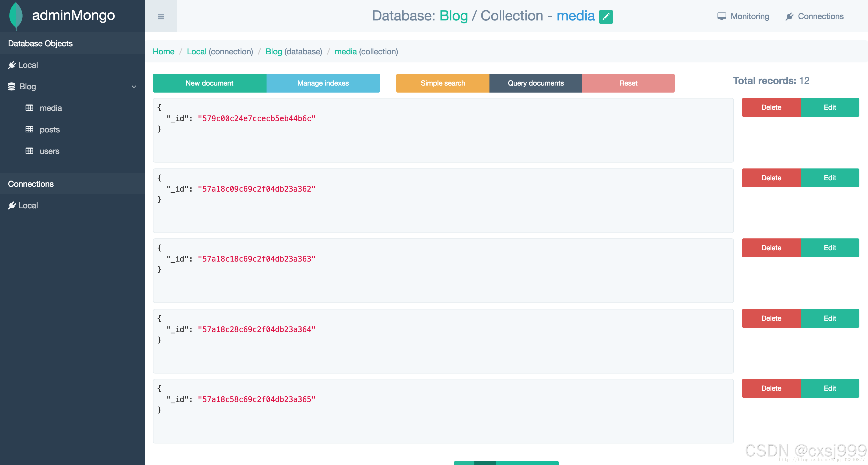This screenshot has height=465, width=868.
Task: Switch to Query documents
Action: click(535, 83)
